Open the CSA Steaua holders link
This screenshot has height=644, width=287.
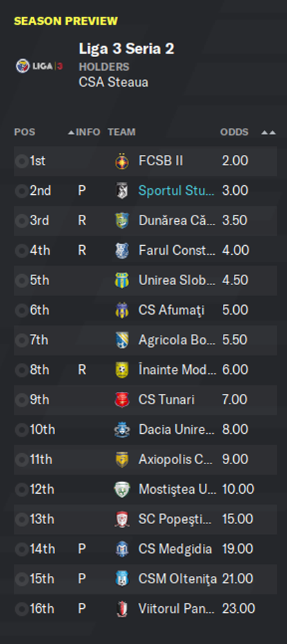pyautogui.click(x=113, y=83)
